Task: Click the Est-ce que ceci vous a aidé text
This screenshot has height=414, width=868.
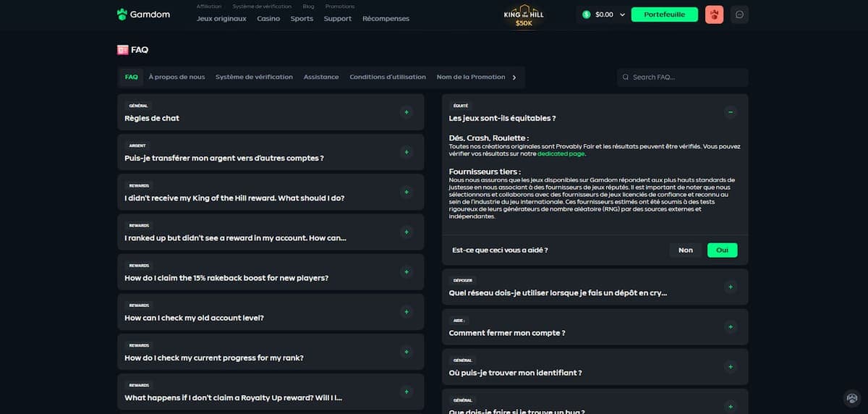Action: 500,250
